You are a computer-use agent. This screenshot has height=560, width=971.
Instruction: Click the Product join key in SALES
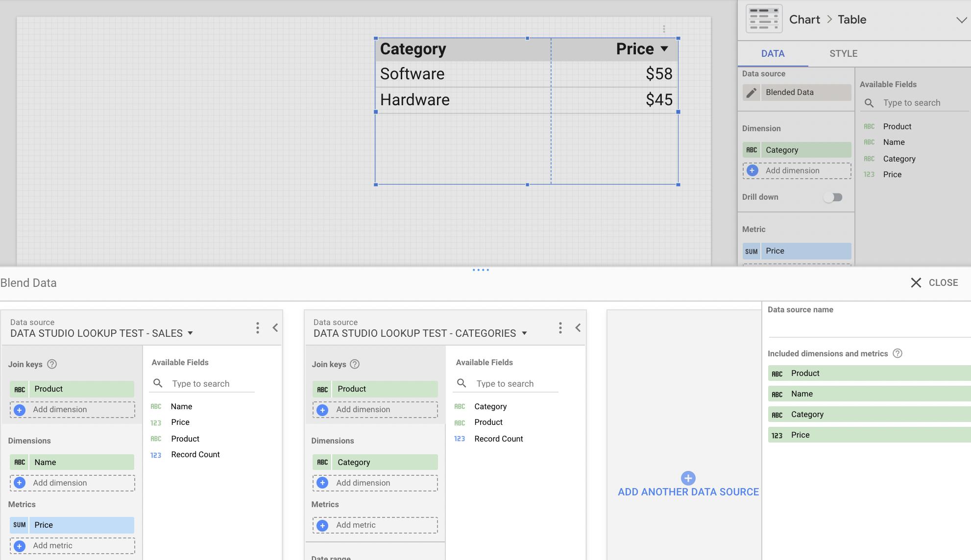[72, 389]
